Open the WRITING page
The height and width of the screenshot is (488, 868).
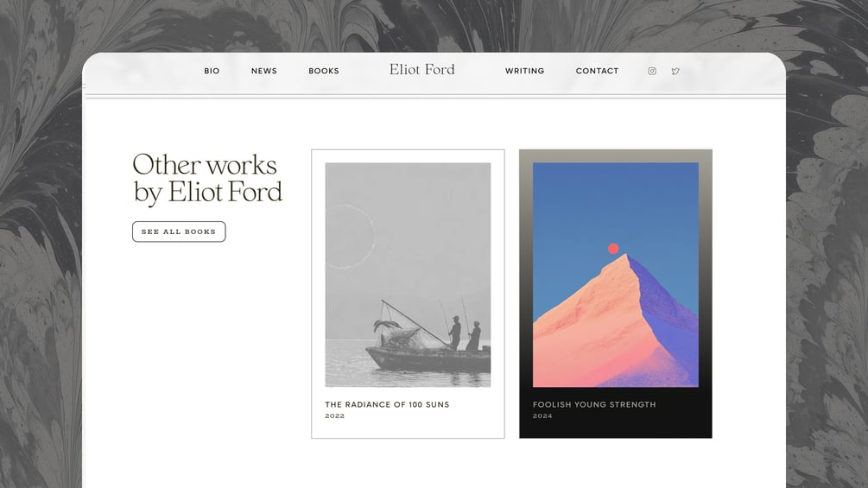click(525, 71)
